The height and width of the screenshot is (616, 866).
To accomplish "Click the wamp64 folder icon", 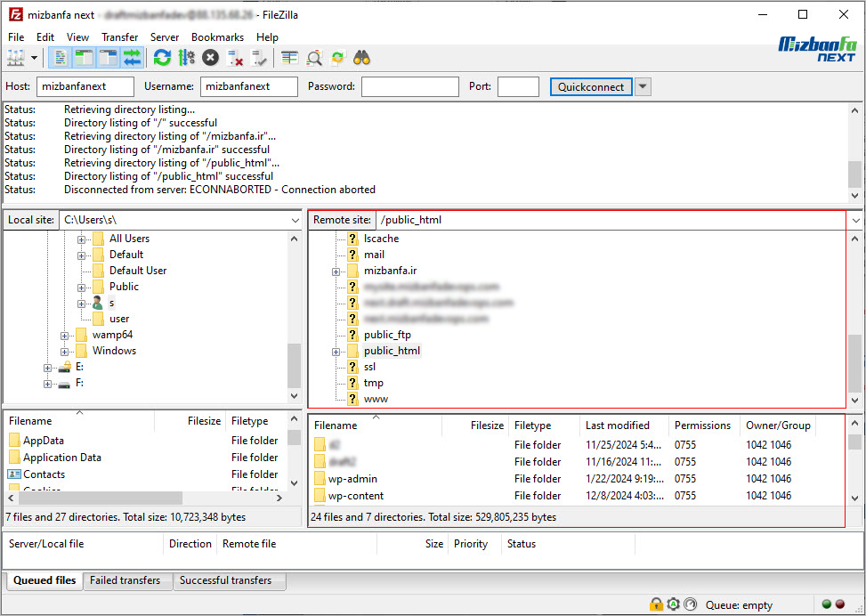I will [81, 335].
